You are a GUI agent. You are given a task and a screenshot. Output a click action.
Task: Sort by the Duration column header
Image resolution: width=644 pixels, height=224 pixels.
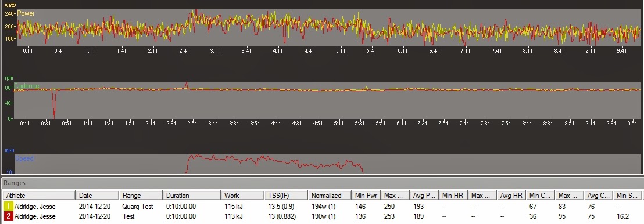point(191,196)
